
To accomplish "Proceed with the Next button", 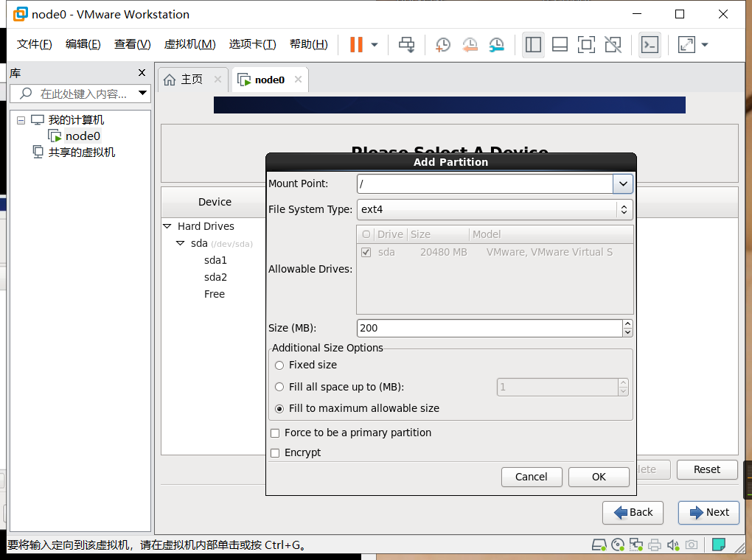I will tap(709, 513).
